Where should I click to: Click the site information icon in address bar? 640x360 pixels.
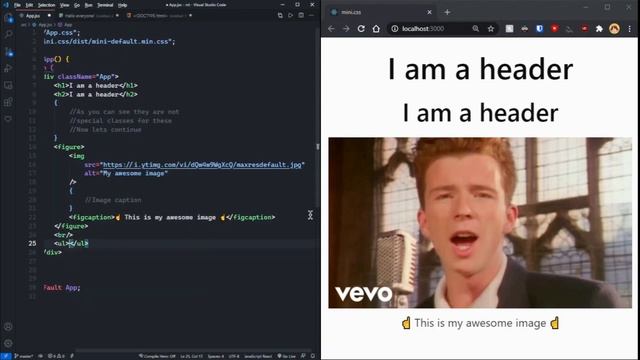[x=395, y=29]
